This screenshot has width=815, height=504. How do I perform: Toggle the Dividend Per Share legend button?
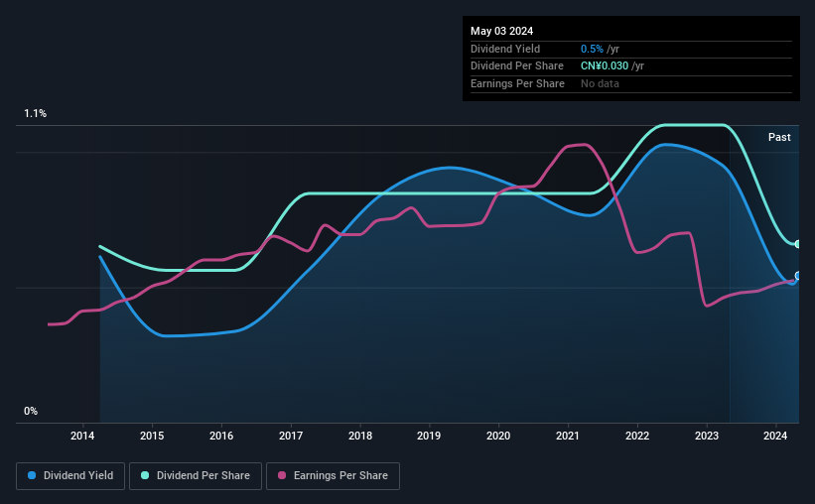tap(196, 476)
